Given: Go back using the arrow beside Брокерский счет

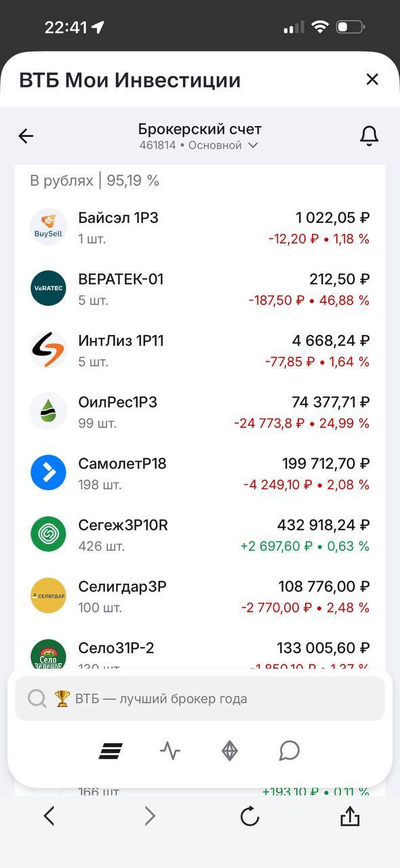Looking at the screenshot, I should click(26, 136).
